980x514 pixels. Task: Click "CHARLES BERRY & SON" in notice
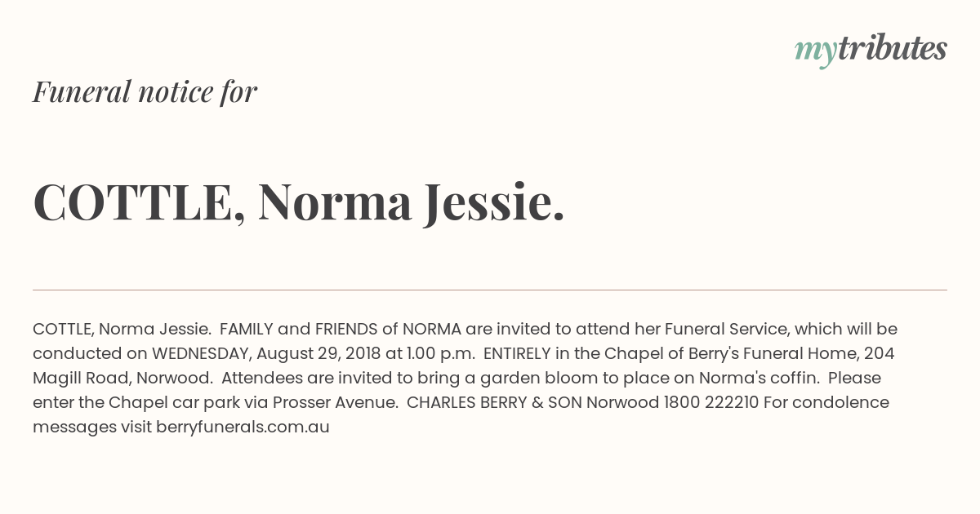[494, 402]
